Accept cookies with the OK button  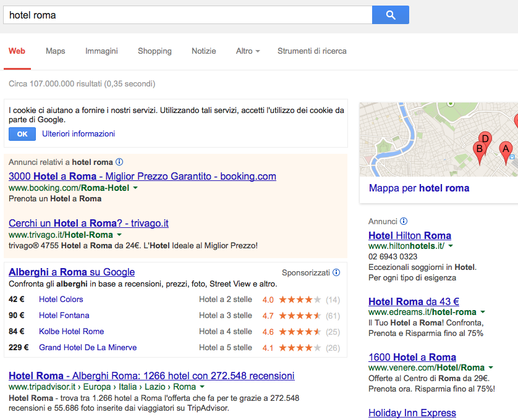tap(22, 134)
